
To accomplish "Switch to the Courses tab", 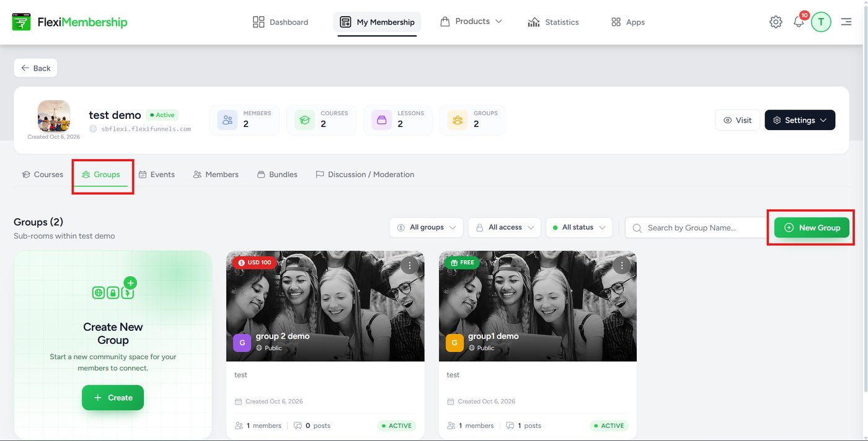I will pyautogui.click(x=43, y=175).
